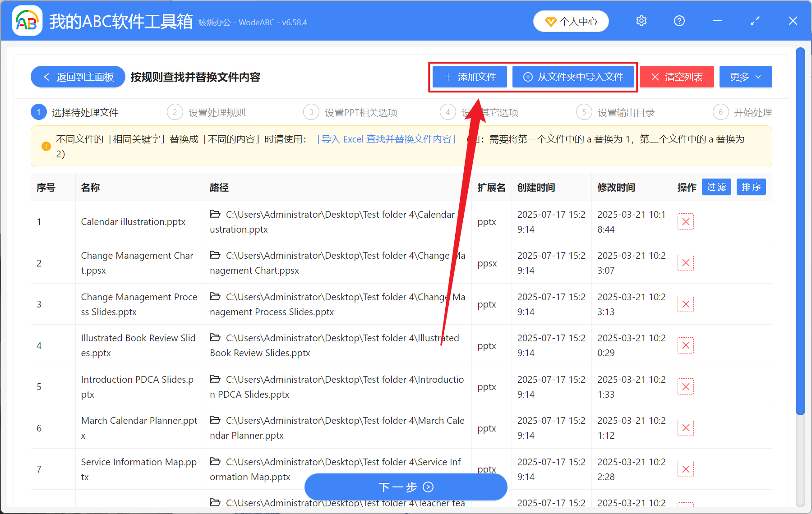
Task: Open the help icon in title bar
Action: 679,21
